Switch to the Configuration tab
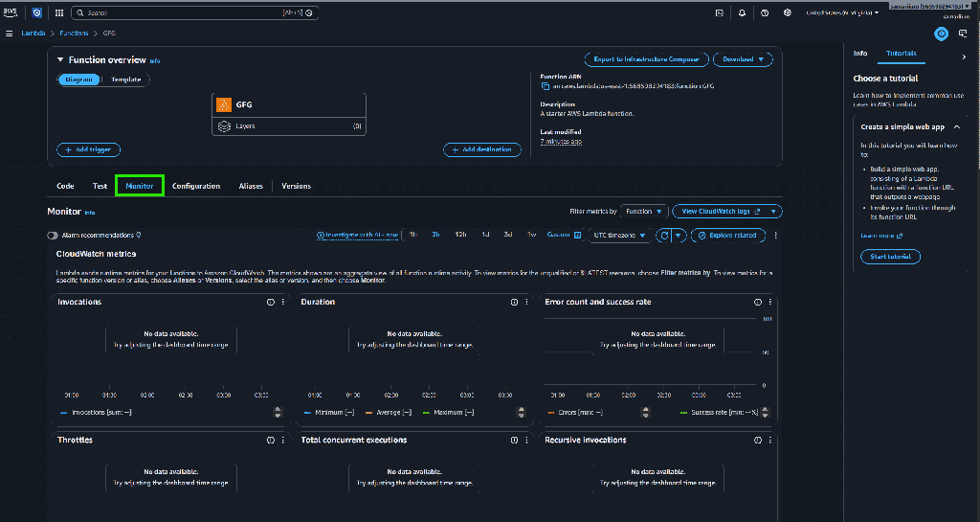The height and width of the screenshot is (522, 980). (x=195, y=187)
